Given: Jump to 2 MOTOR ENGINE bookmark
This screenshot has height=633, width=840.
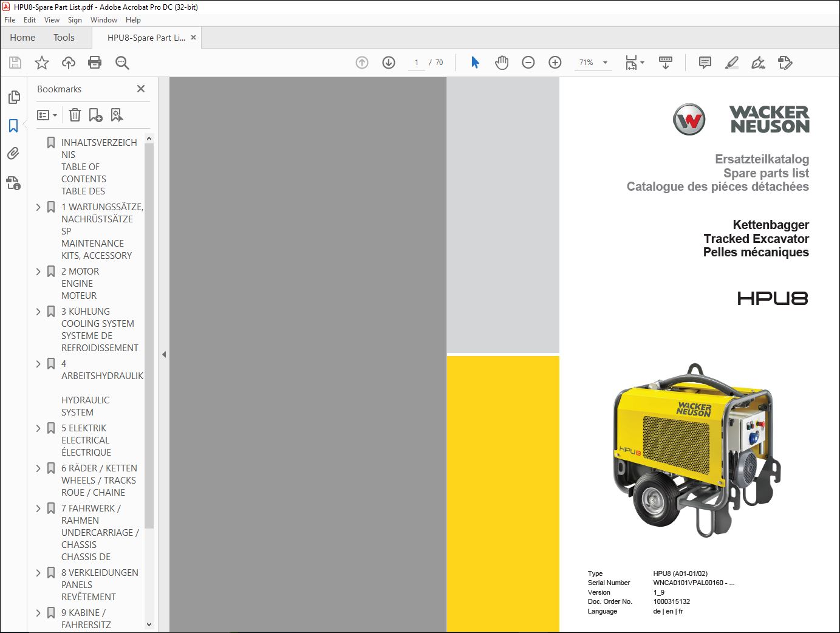Looking at the screenshot, I should [x=80, y=284].
